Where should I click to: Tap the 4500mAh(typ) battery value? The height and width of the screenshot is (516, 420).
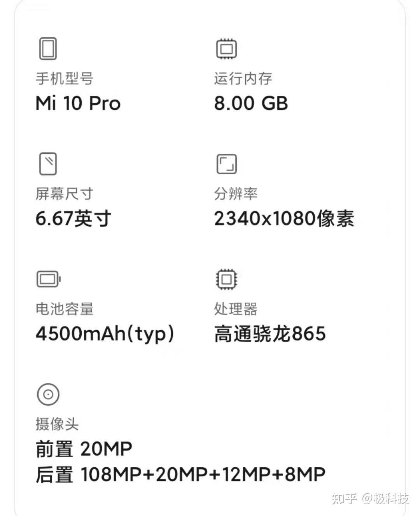tap(105, 334)
